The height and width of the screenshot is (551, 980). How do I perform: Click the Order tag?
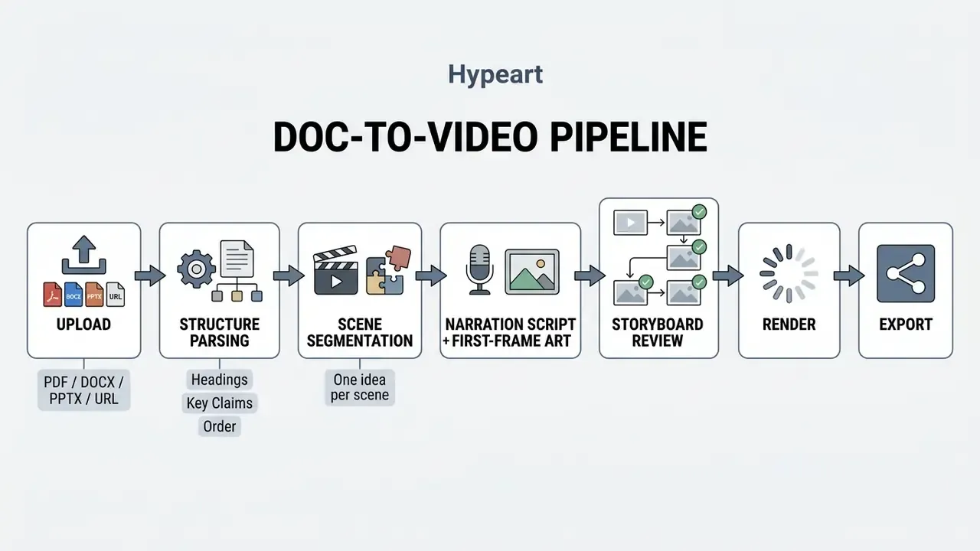tap(220, 426)
